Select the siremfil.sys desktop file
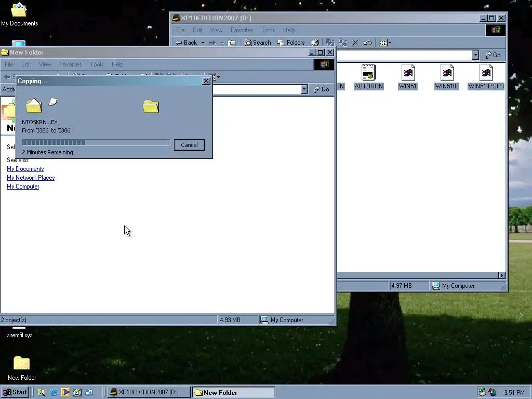532x399 pixels. (x=19, y=332)
